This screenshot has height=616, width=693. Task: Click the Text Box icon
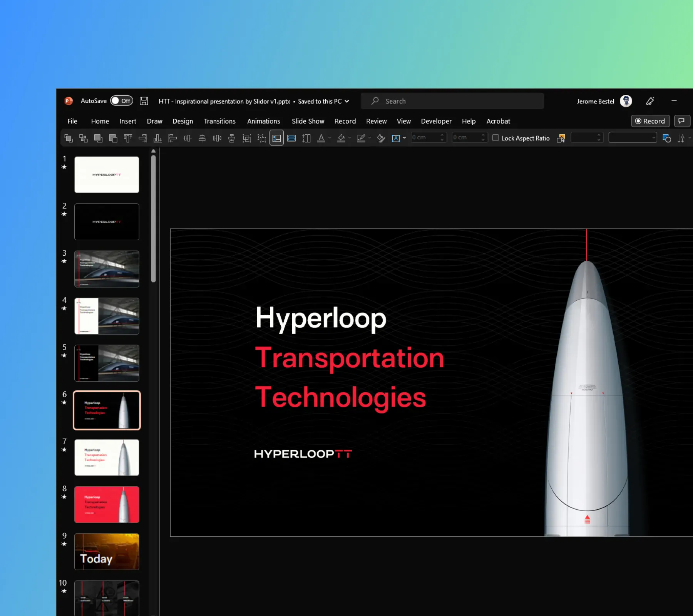point(396,138)
